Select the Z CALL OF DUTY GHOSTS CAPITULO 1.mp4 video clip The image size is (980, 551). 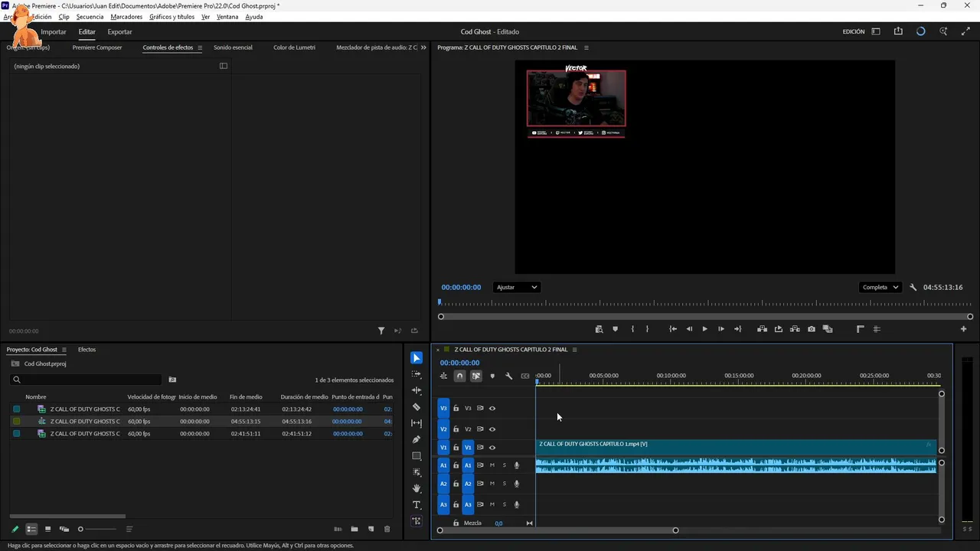coord(736,447)
